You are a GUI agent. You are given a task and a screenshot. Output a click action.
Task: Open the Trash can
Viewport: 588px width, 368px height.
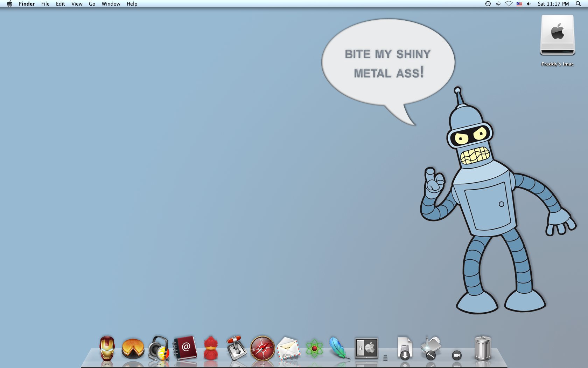point(483,348)
